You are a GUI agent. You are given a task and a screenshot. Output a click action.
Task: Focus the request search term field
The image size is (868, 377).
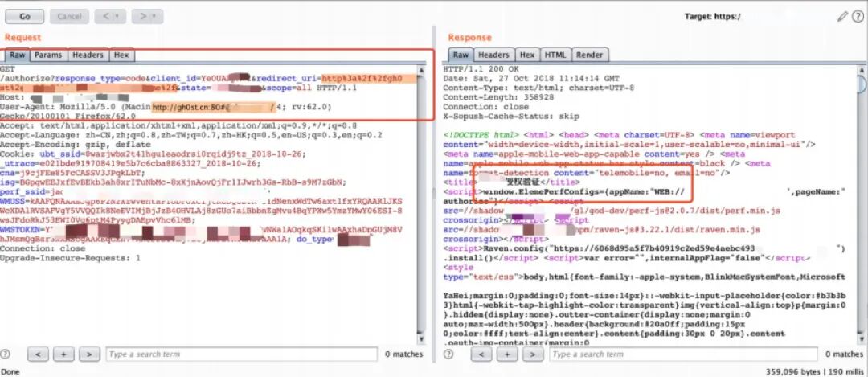pyautogui.click(x=241, y=354)
